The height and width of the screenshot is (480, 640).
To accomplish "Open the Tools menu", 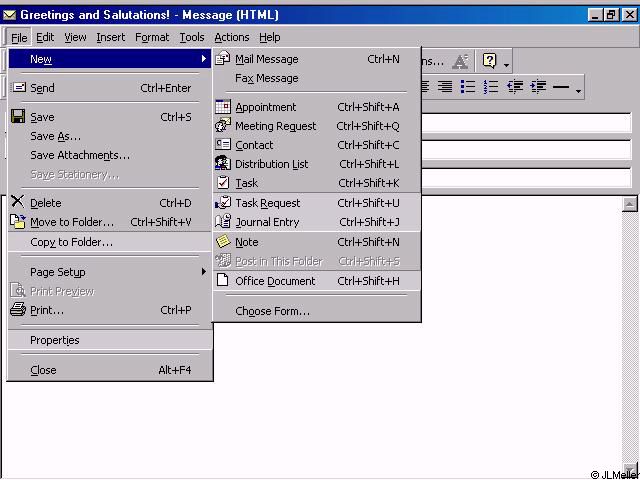I will tap(192, 37).
